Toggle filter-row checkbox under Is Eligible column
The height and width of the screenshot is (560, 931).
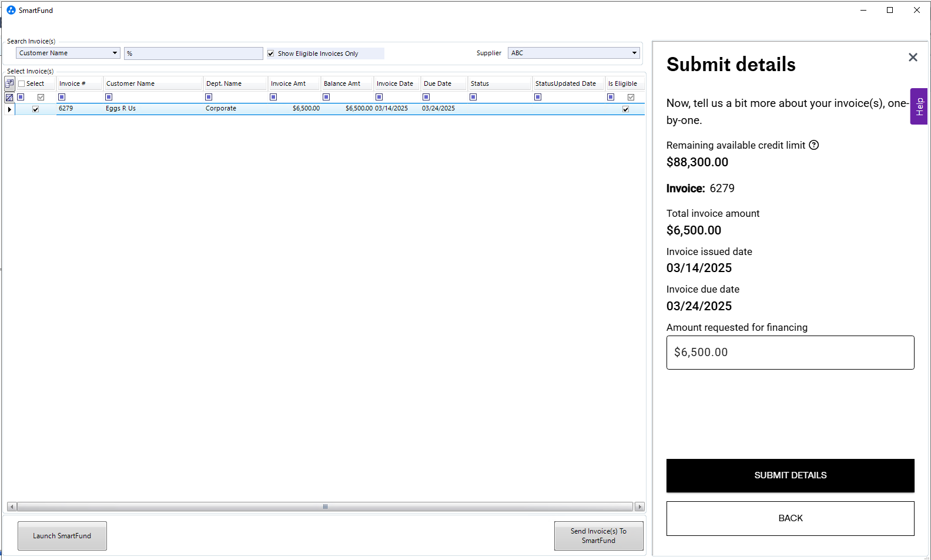coord(631,98)
